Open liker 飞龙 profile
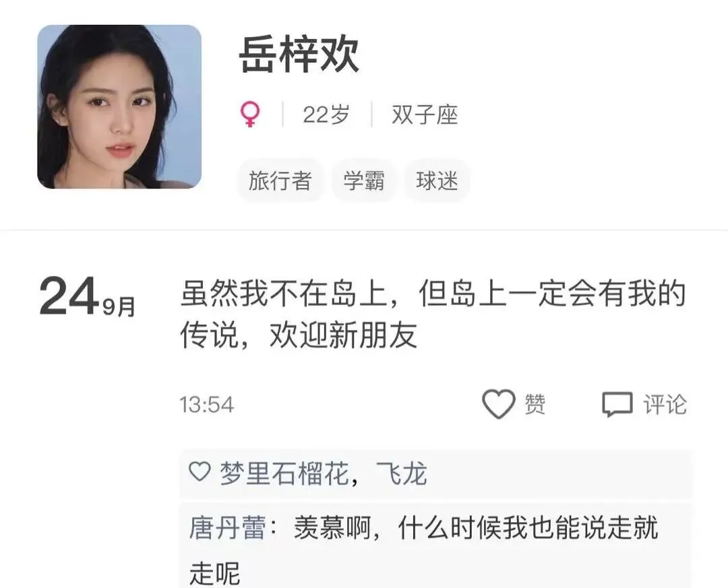This screenshot has width=728, height=588. (x=401, y=473)
